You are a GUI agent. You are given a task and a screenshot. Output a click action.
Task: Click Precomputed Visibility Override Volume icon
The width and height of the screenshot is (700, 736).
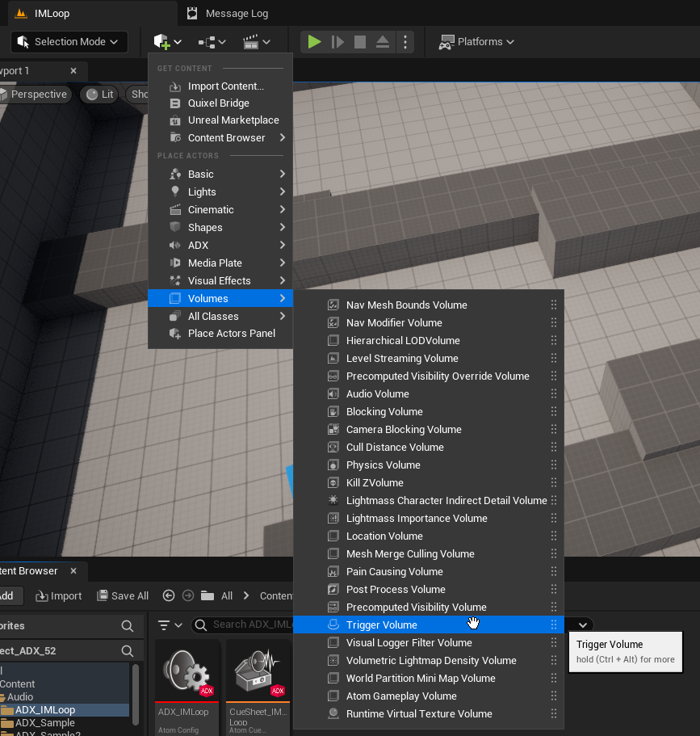click(x=333, y=376)
